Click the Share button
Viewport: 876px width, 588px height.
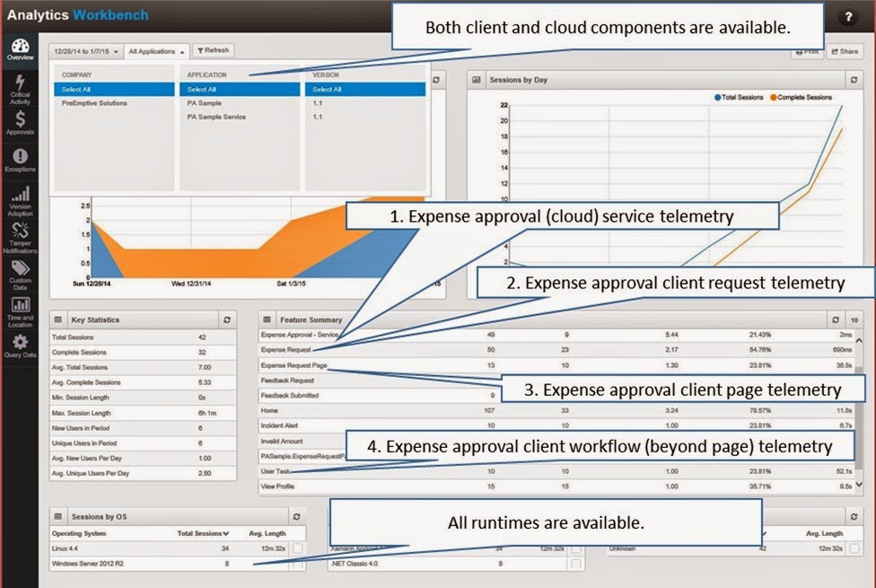845,51
